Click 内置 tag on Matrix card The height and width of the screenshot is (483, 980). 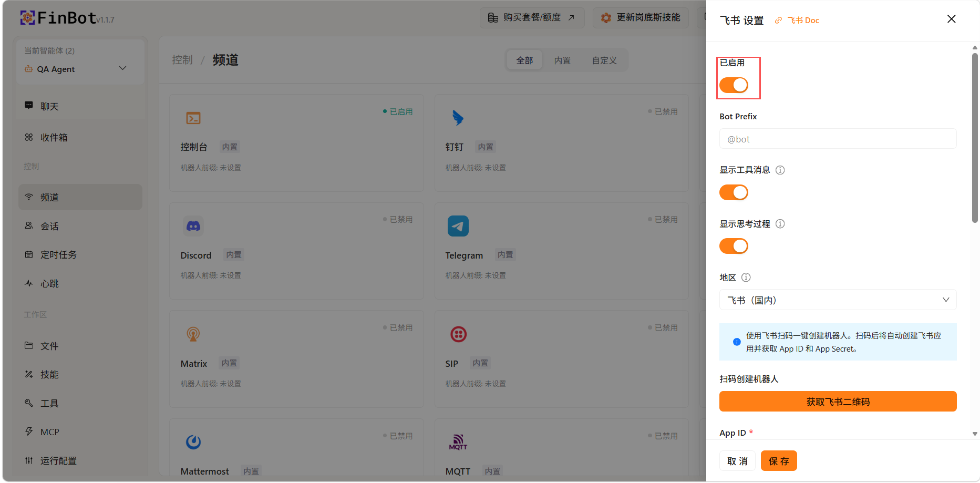(x=229, y=363)
